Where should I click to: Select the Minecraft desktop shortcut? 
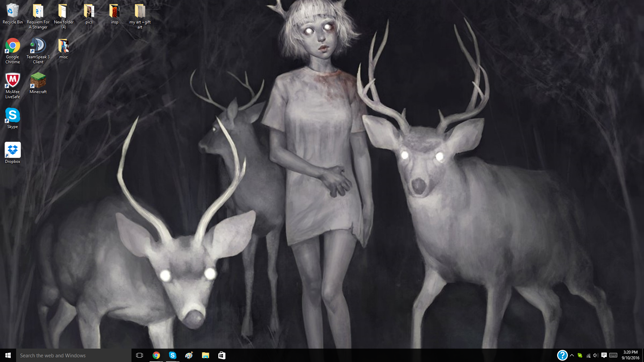point(38,83)
